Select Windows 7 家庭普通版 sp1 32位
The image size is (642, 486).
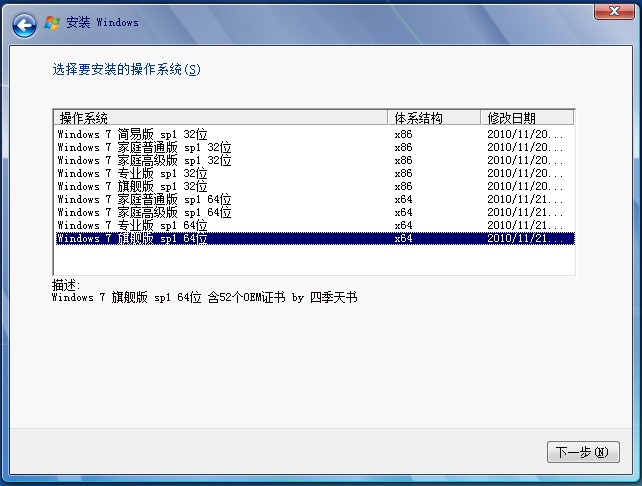(x=315, y=147)
